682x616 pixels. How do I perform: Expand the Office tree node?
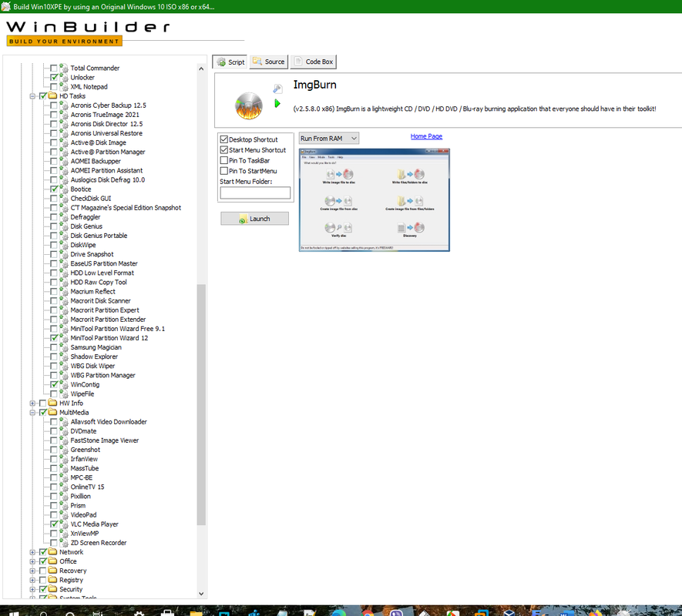point(32,561)
